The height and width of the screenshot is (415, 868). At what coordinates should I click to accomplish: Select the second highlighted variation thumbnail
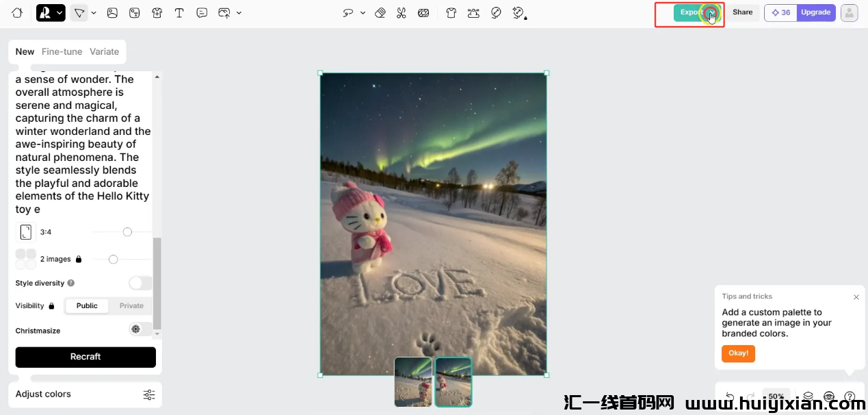coord(453,382)
